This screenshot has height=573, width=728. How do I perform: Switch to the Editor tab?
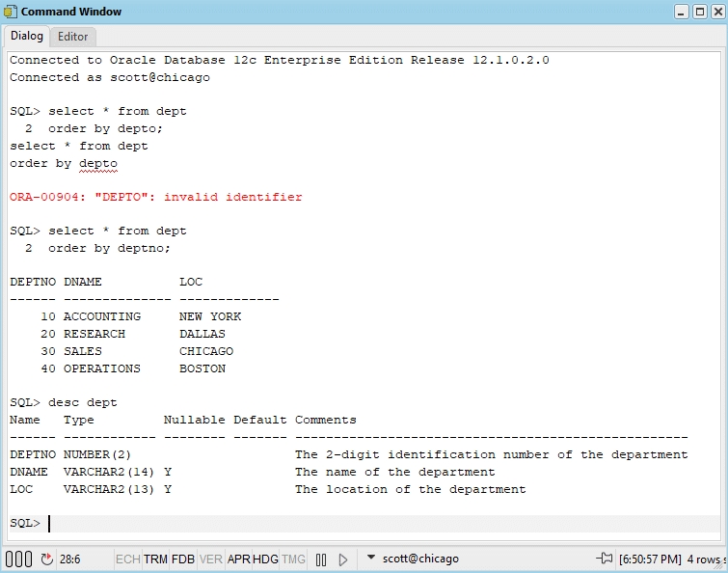(x=72, y=37)
